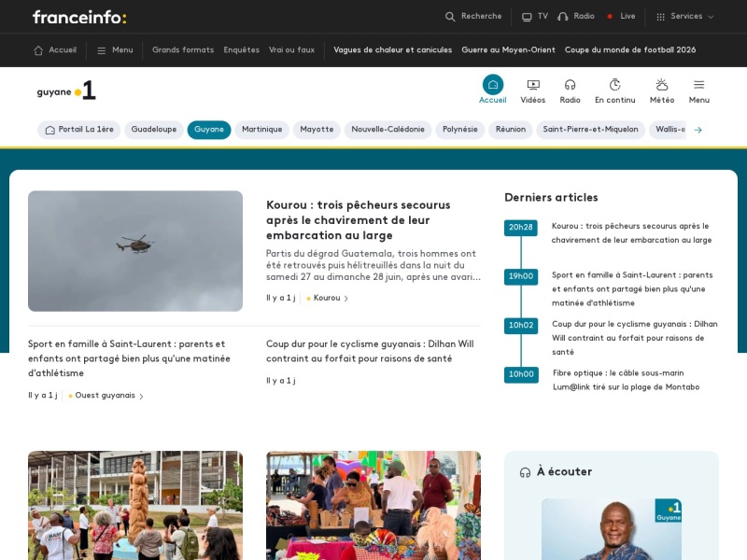Switch to Polynésie region

(460, 130)
